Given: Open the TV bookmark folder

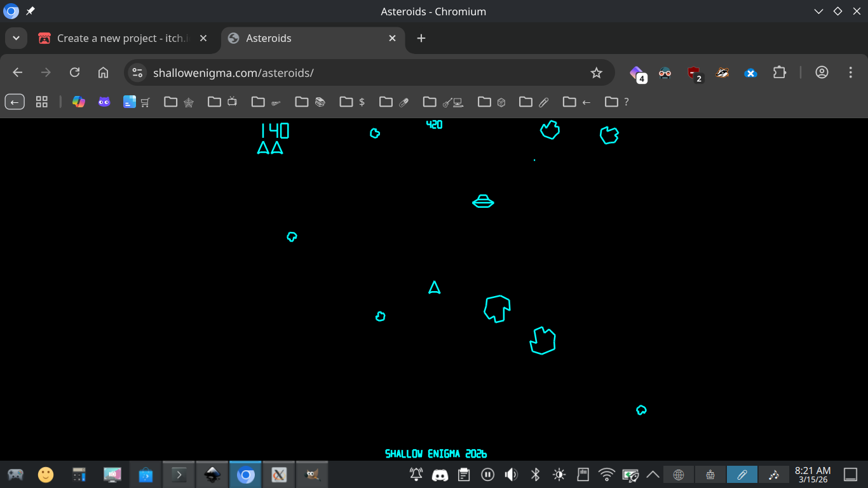Looking at the screenshot, I should 223,102.
